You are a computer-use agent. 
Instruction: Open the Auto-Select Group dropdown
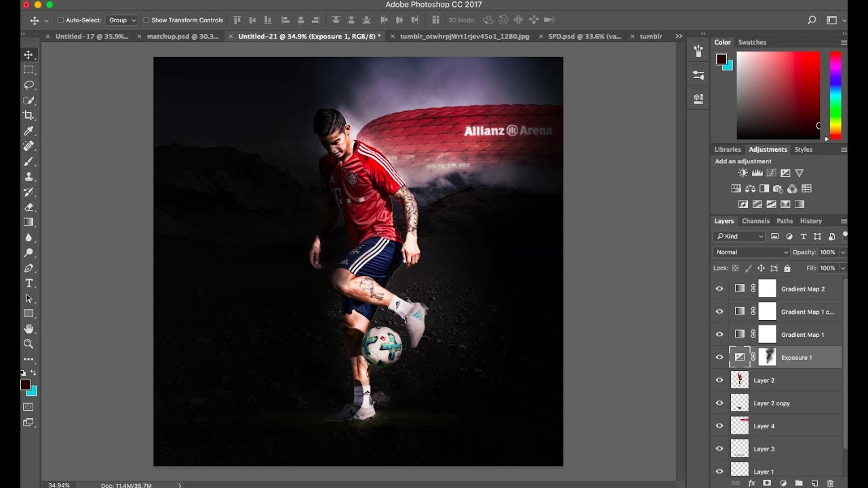click(x=121, y=20)
